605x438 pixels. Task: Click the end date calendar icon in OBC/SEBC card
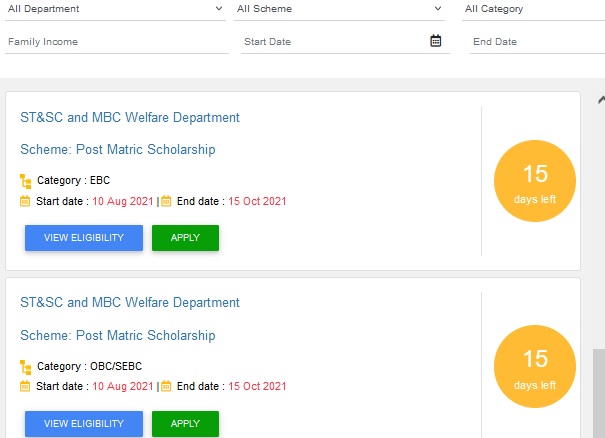[x=166, y=386]
